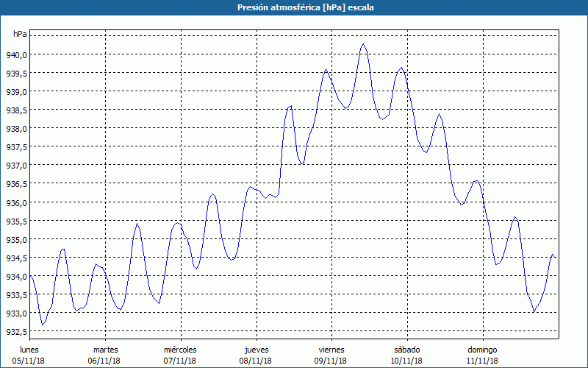Screen dimensions: 588x368
Task: Click the 'lunes' day label
Action: click(29, 350)
